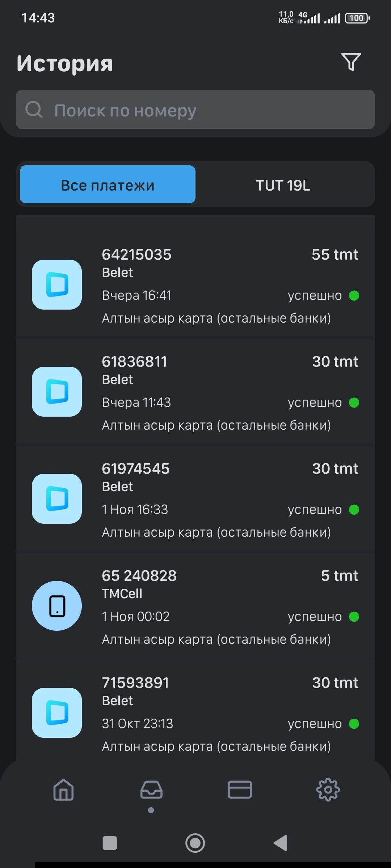Switch to the TUT 19L tab
This screenshot has height=868, width=391.
tap(283, 185)
